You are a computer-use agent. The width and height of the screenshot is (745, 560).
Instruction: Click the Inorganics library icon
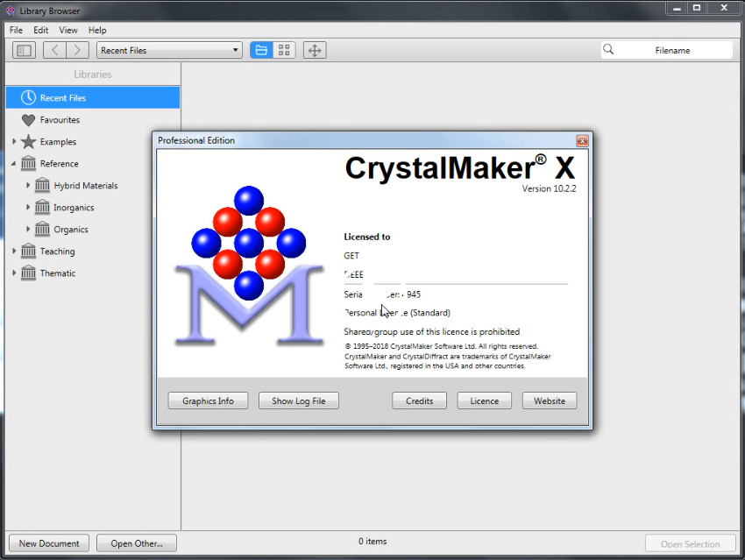42,207
